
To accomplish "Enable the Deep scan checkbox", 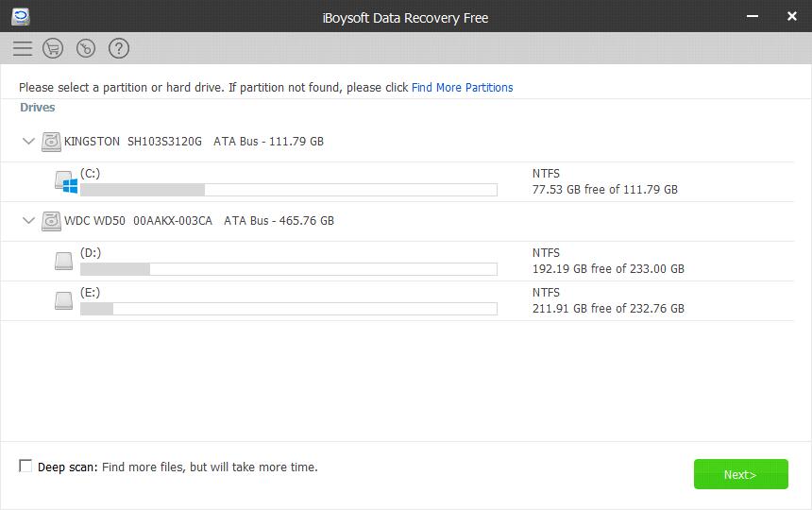I will tap(25, 467).
